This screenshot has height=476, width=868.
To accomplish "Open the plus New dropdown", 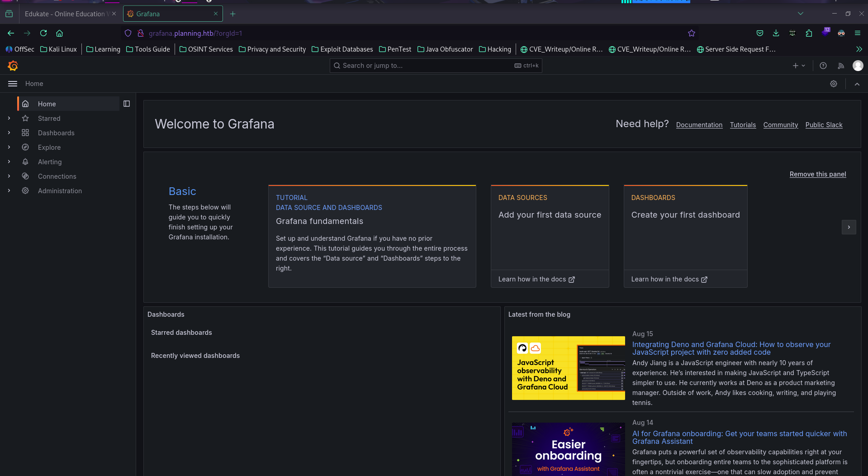I will point(799,66).
